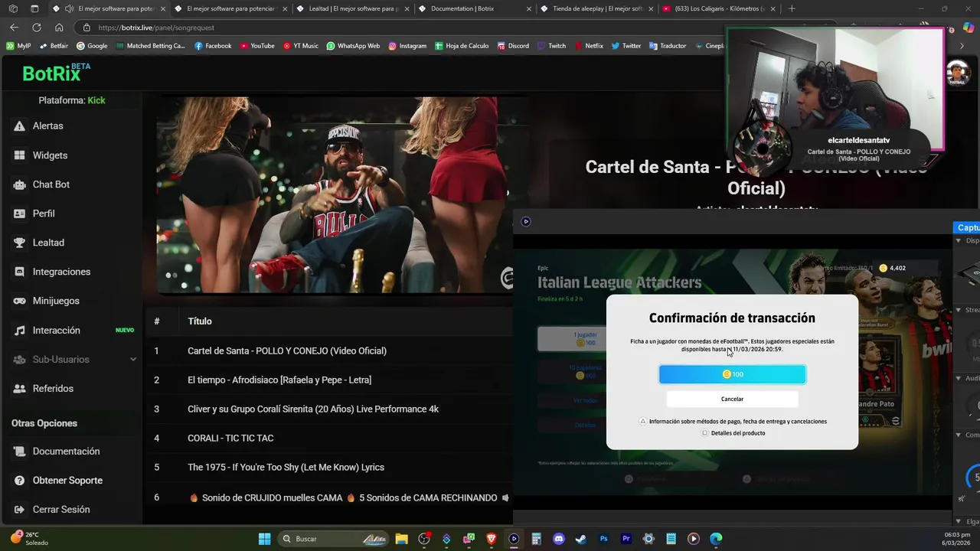
Task: Expand the bookmarks overflow chevron
Action: pos(962,46)
